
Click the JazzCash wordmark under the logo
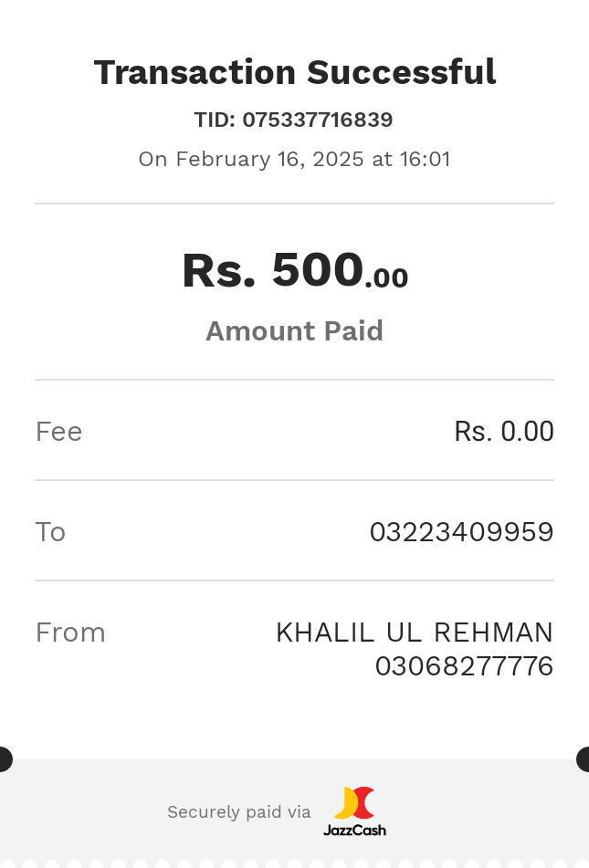click(x=354, y=830)
